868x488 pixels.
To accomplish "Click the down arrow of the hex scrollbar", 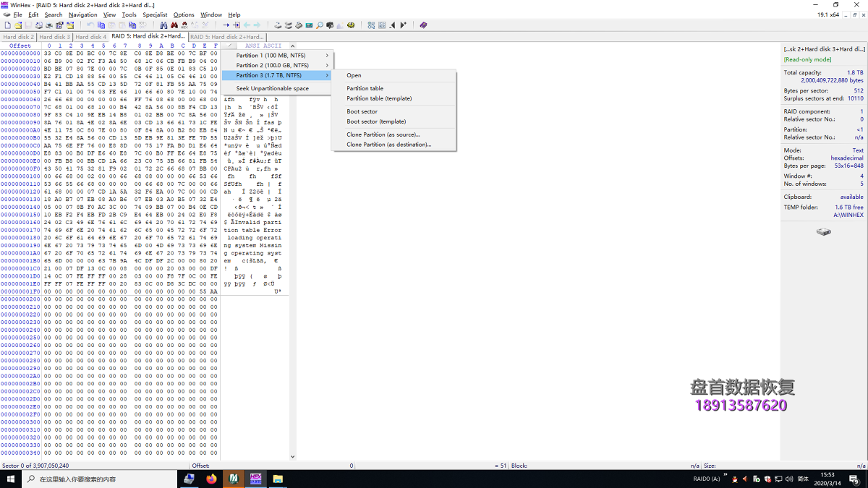I will pyautogui.click(x=292, y=456).
